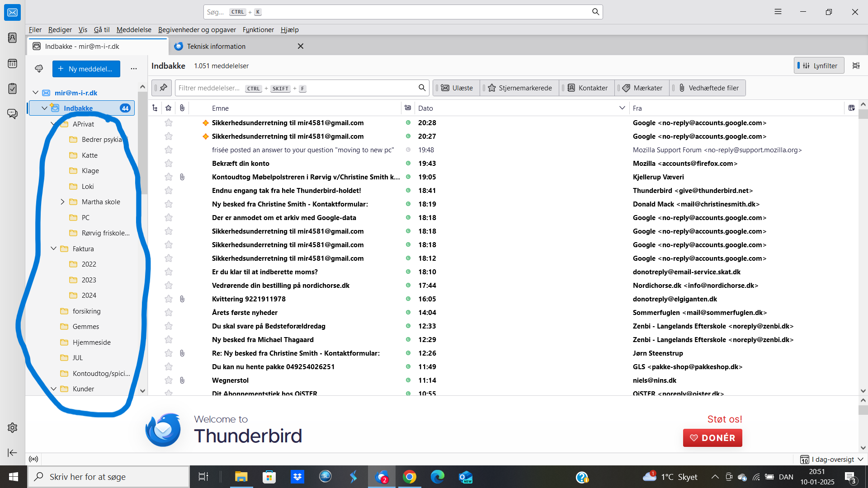Collapse the Indbakke folder tree

click(x=44, y=108)
